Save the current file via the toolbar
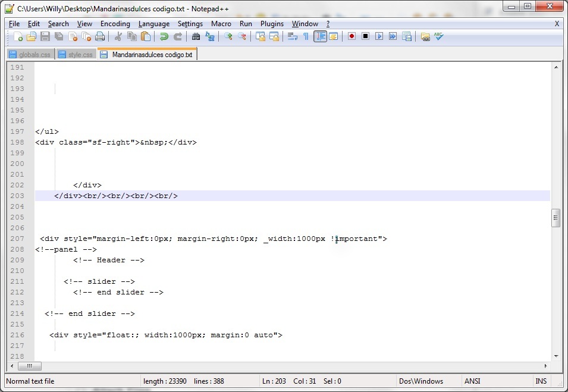Screen dimensions: 568x392 pyautogui.click(x=45, y=36)
